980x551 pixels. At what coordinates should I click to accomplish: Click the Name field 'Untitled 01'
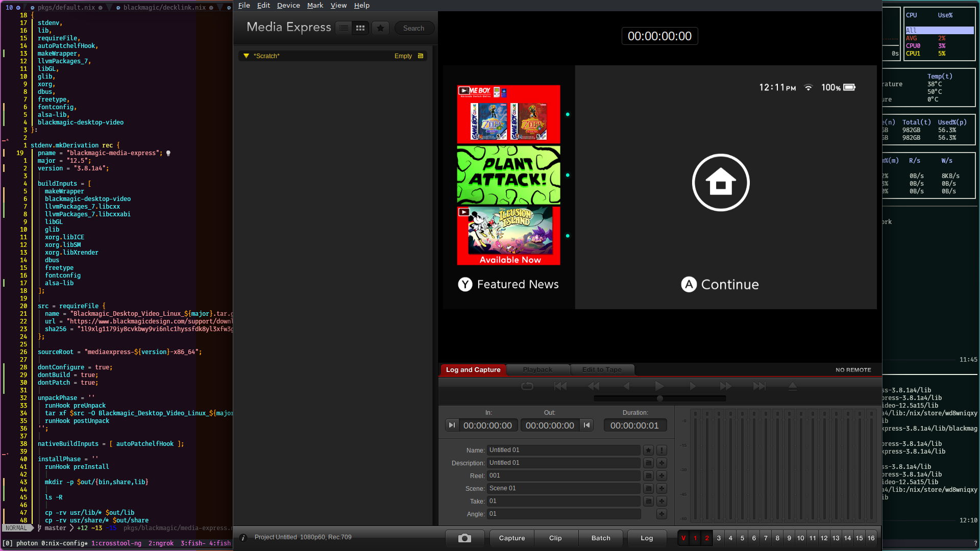(563, 450)
